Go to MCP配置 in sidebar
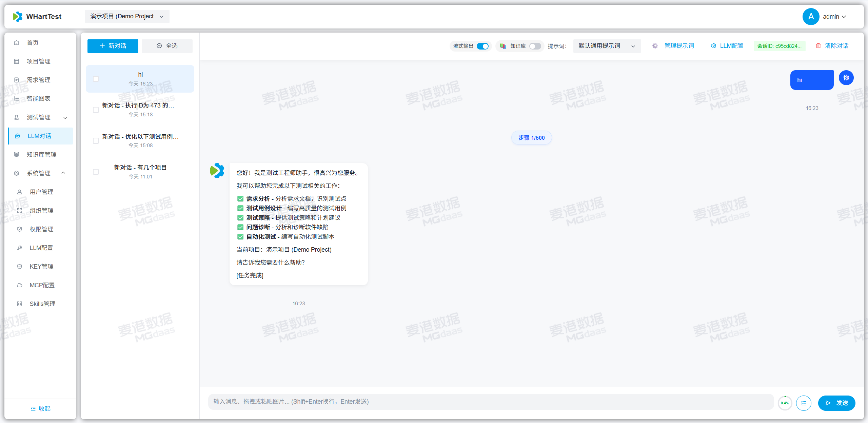 coord(42,285)
